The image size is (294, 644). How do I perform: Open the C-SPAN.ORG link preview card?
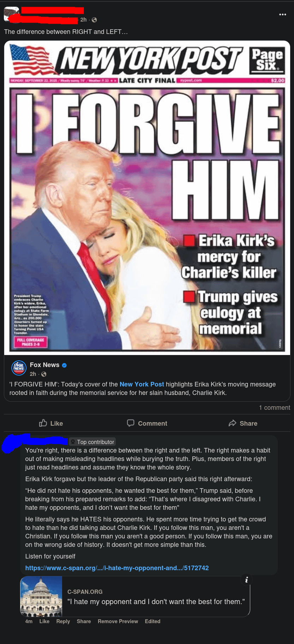tap(135, 597)
